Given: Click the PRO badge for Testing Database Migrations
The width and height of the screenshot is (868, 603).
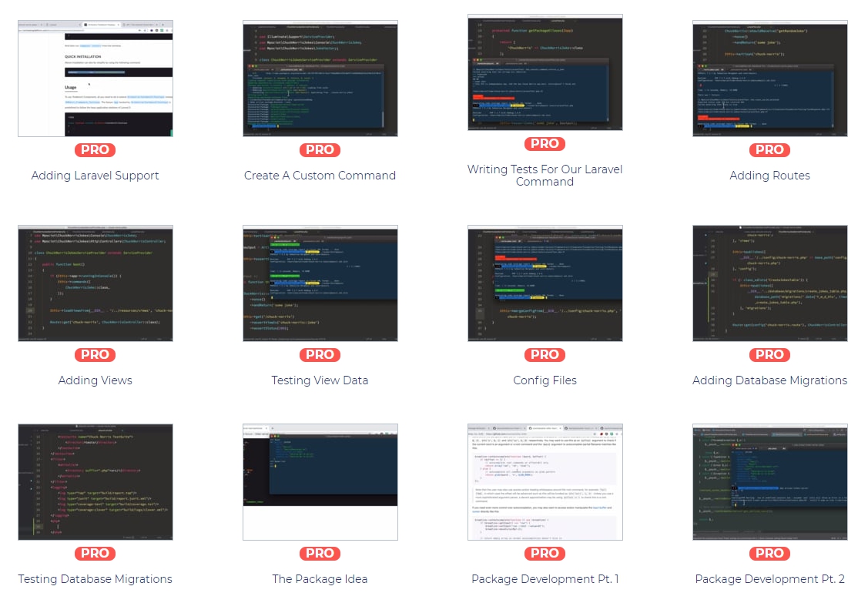Looking at the screenshot, I should (x=96, y=554).
